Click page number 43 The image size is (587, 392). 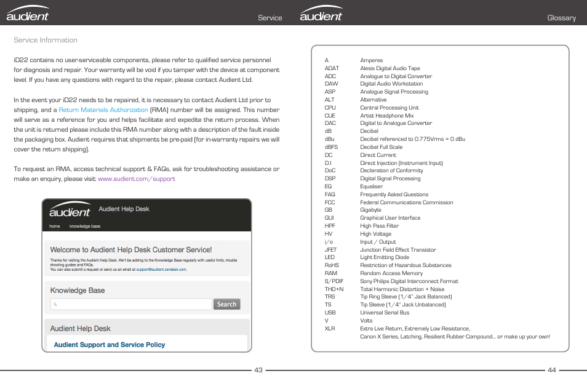[x=258, y=370]
